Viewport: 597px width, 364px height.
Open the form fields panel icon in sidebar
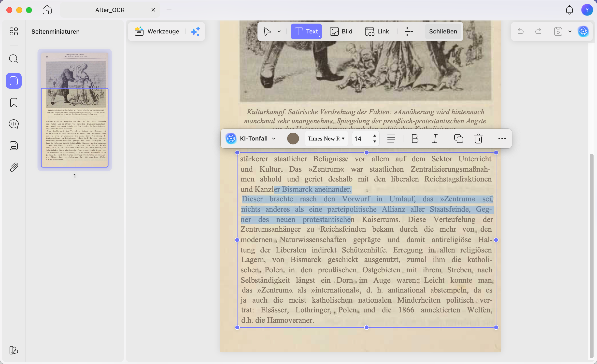point(14,146)
